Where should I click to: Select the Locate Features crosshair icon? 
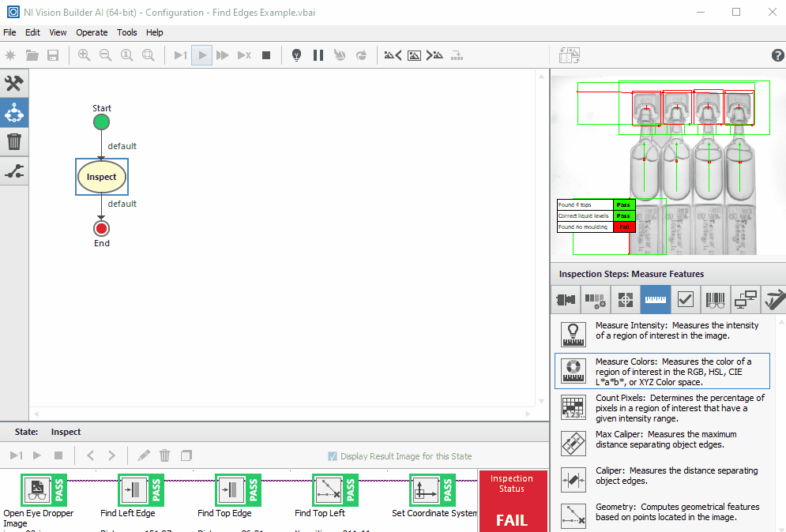tap(625, 300)
